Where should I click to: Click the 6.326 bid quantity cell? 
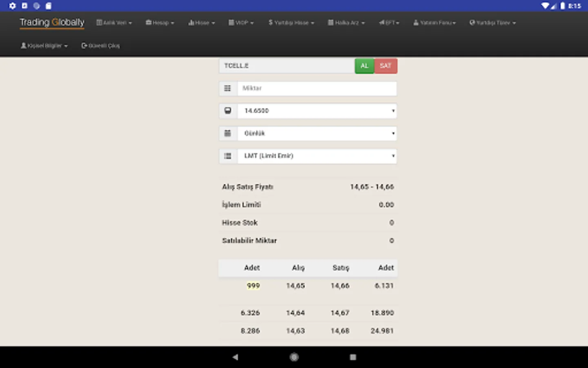[x=250, y=313]
